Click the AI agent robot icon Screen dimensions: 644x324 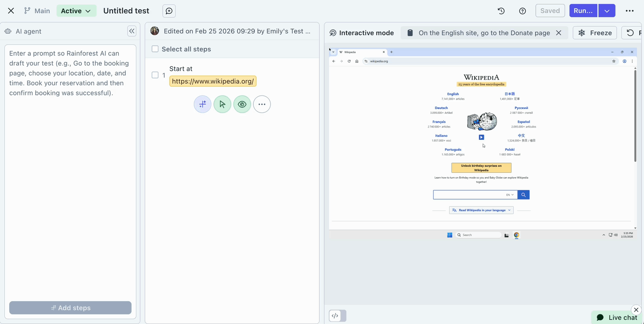(x=8, y=31)
